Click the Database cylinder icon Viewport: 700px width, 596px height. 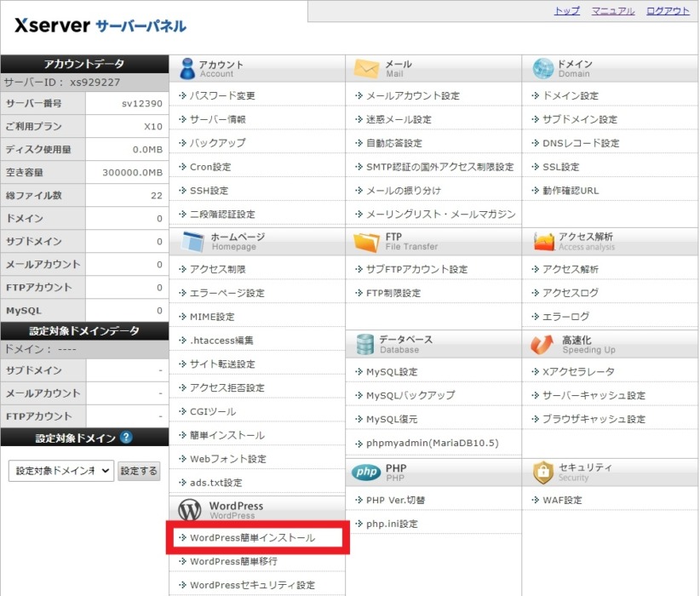[x=364, y=344]
